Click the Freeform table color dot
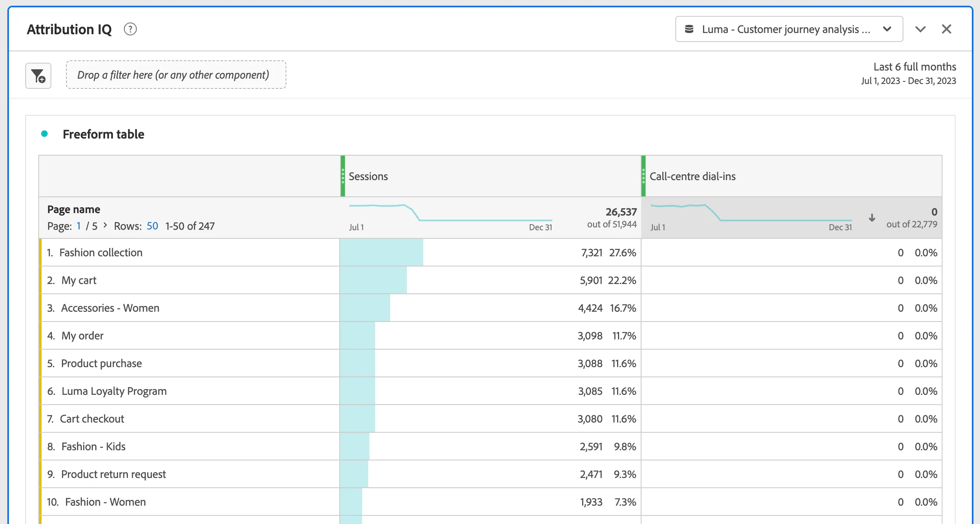The height and width of the screenshot is (524, 980). pos(44,134)
